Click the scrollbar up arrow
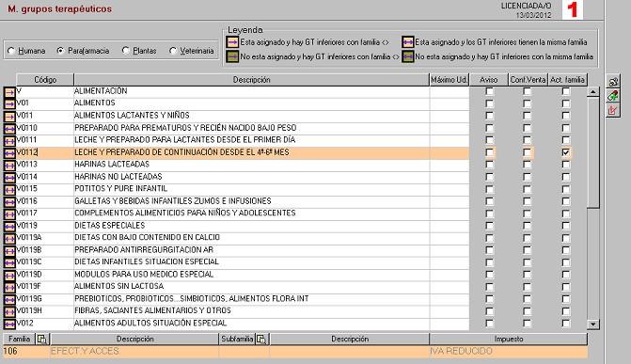The width and height of the screenshot is (631, 364). tap(593, 92)
